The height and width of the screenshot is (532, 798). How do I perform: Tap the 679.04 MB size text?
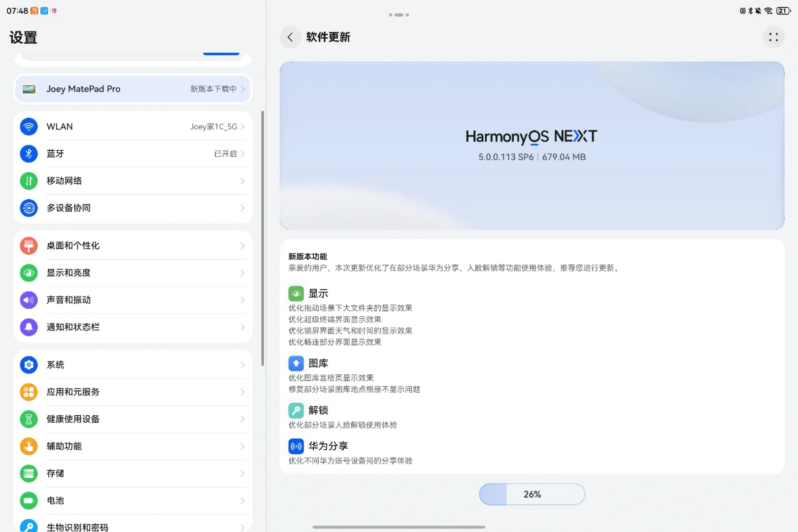(x=564, y=157)
